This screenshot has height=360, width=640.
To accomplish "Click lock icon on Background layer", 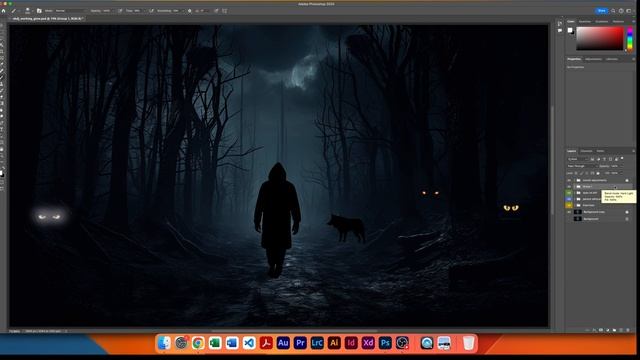I will click(627, 219).
